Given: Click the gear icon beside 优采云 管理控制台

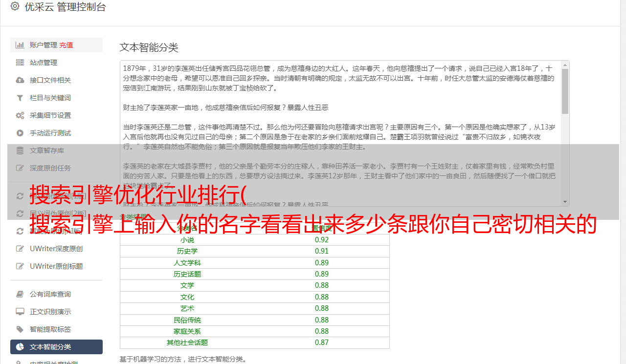Looking at the screenshot, I should coord(15,7).
